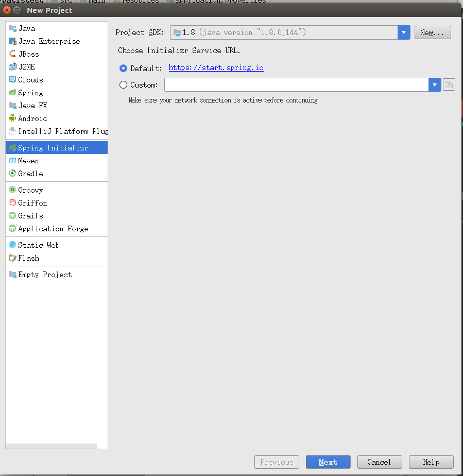
Task: Click the Java Enterprise icon
Action: pyautogui.click(x=12, y=41)
